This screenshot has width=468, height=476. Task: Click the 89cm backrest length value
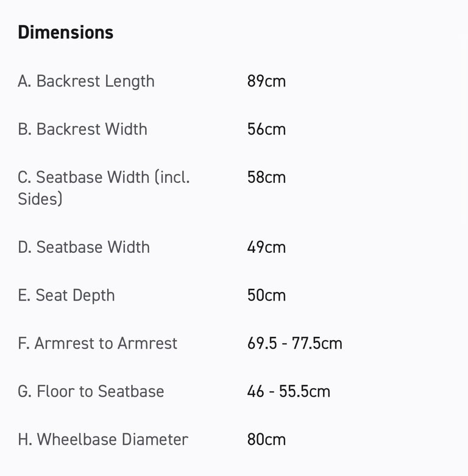tap(266, 81)
